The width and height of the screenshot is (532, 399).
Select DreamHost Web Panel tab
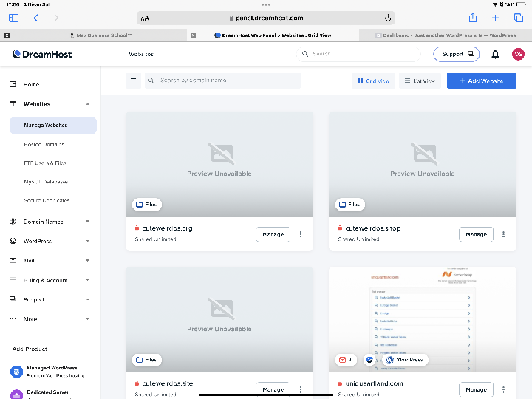click(273, 35)
